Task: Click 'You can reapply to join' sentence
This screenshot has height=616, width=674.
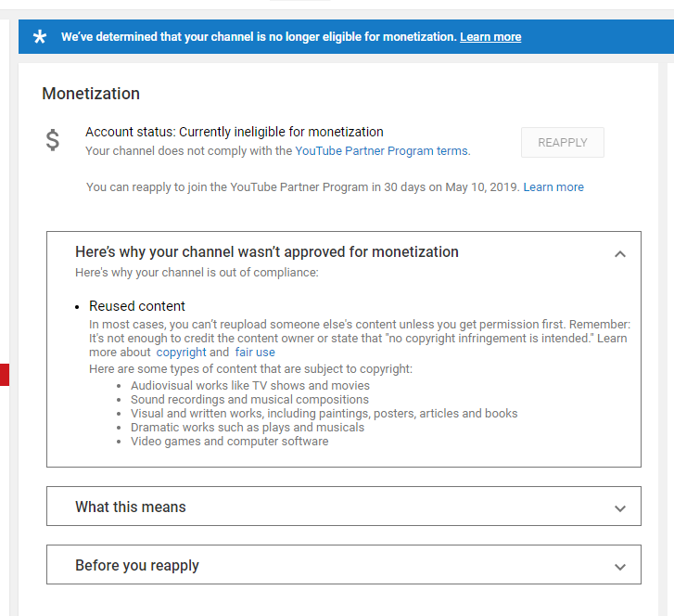Action: (x=303, y=187)
